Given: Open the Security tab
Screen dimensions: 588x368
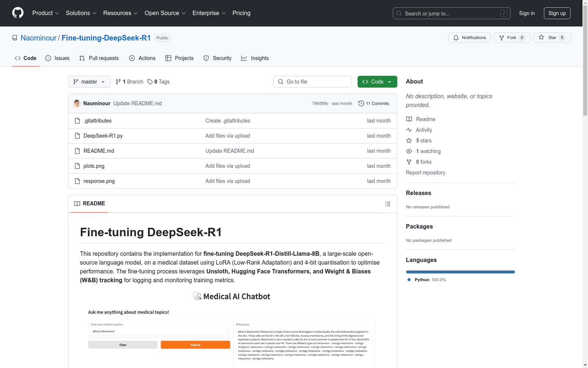Looking at the screenshot, I should (217, 58).
